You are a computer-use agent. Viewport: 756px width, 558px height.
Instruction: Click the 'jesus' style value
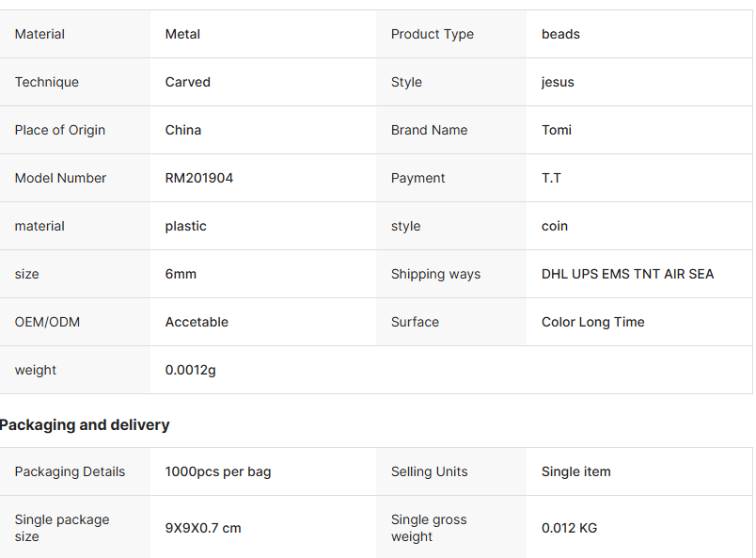(x=558, y=82)
